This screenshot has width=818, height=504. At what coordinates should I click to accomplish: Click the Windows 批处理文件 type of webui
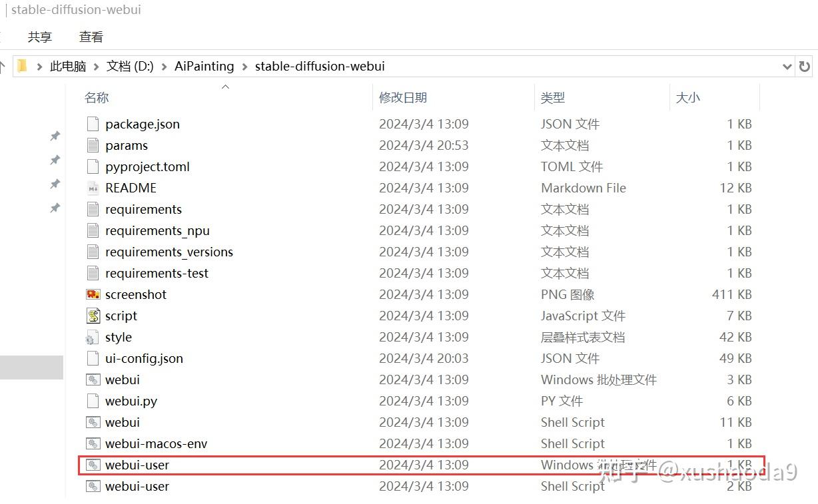[x=599, y=379]
